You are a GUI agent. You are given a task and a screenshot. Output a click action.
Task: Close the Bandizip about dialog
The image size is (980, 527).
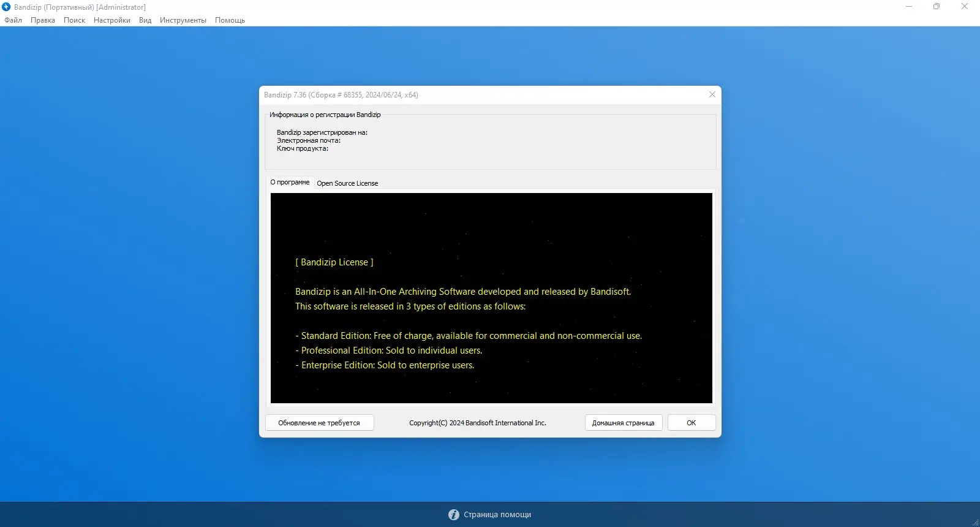(712, 94)
